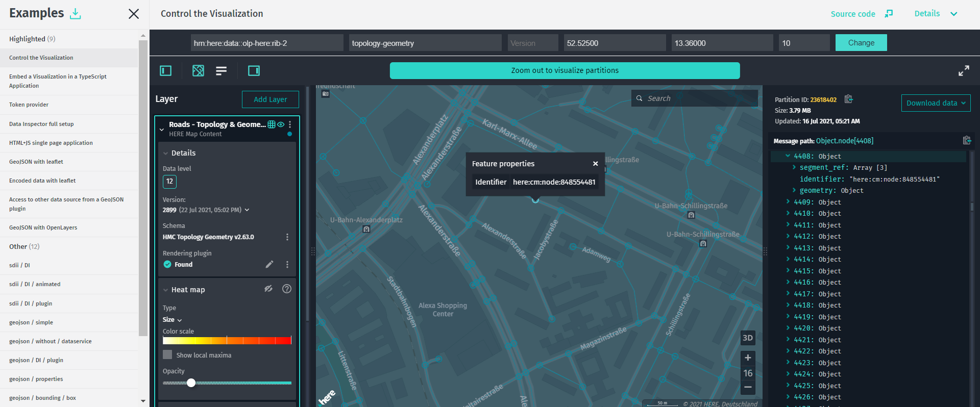Image resolution: width=980 pixels, height=407 pixels.
Task: Open the Schema three-dot options menu
Action: pos(287,237)
